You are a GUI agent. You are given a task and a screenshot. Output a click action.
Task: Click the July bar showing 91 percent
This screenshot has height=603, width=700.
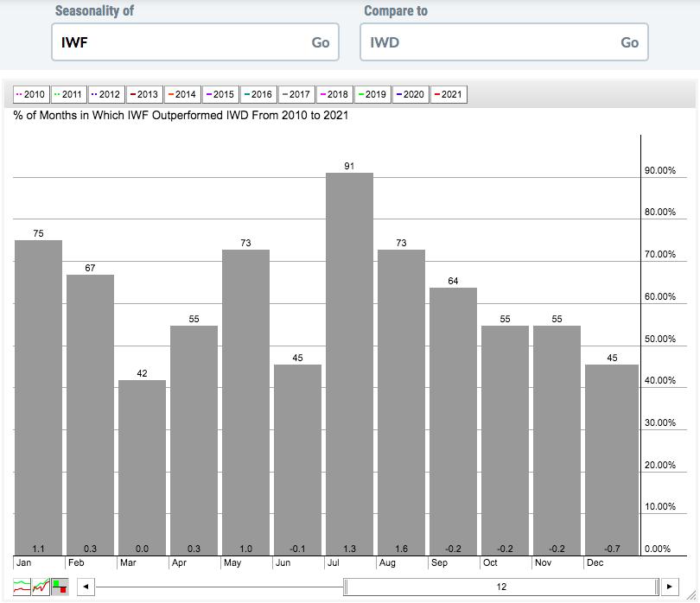(349, 363)
